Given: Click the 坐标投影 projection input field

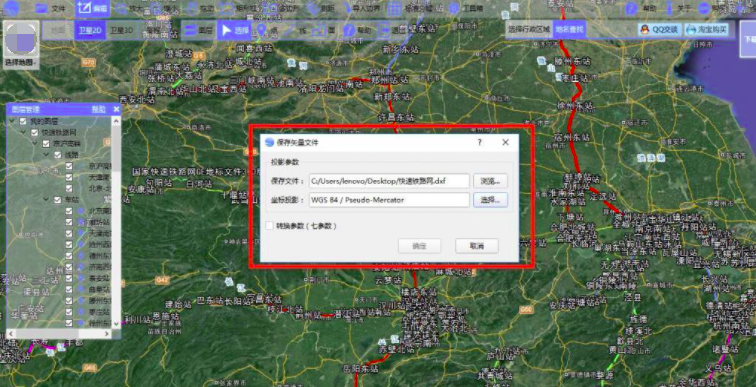Looking at the screenshot, I should coord(390,200).
